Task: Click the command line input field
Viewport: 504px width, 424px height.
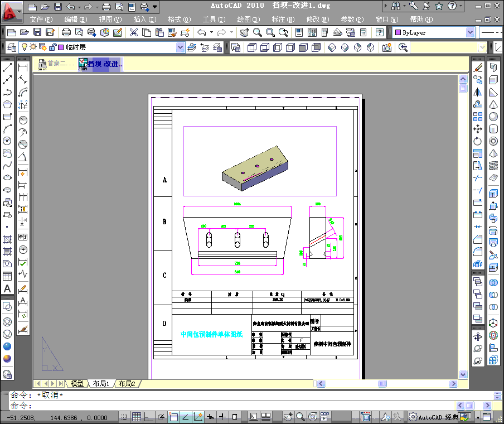Action: (x=233, y=406)
